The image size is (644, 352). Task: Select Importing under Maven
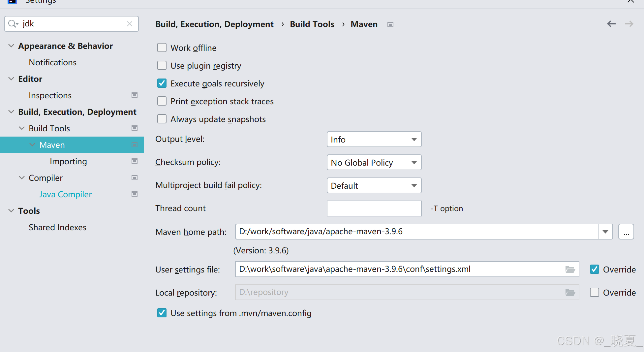tap(68, 161)
